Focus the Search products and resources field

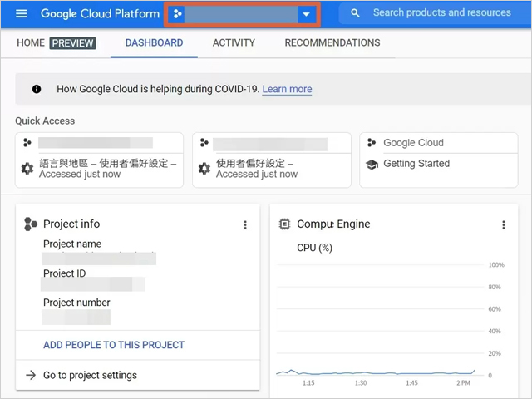pyautogui.click(x=441, y=13)
